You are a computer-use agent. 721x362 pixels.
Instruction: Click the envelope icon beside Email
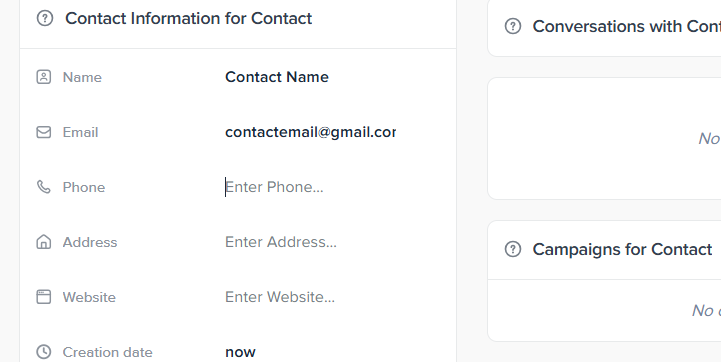[44, 132]
